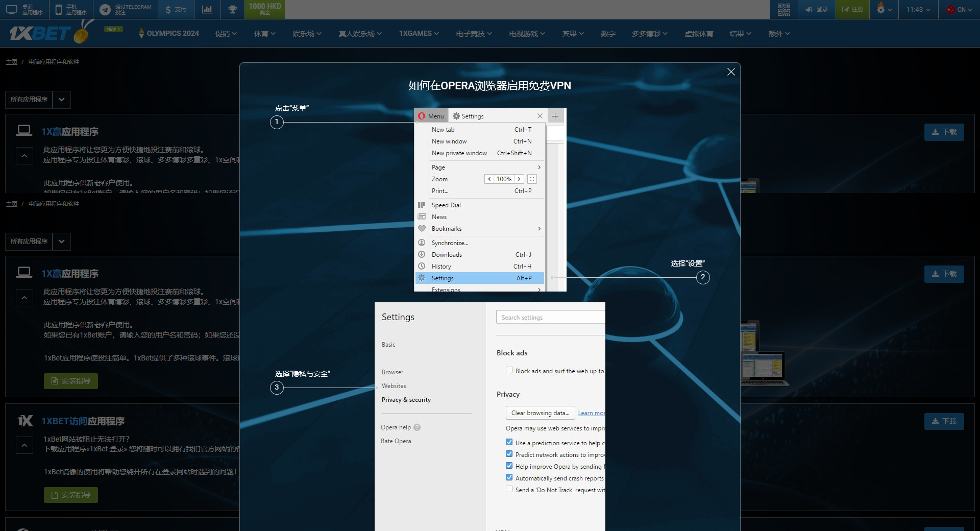
Task: Open 安装指导 under 1XBET访问应用程序
Action: (70, 495)
